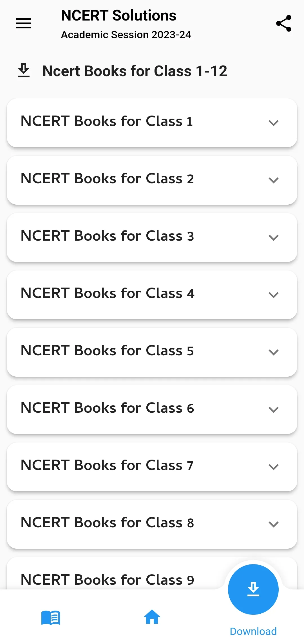Expand the Class 1 chevron arrow
This screenshot has width=304, height=644.
pos(273,123)
